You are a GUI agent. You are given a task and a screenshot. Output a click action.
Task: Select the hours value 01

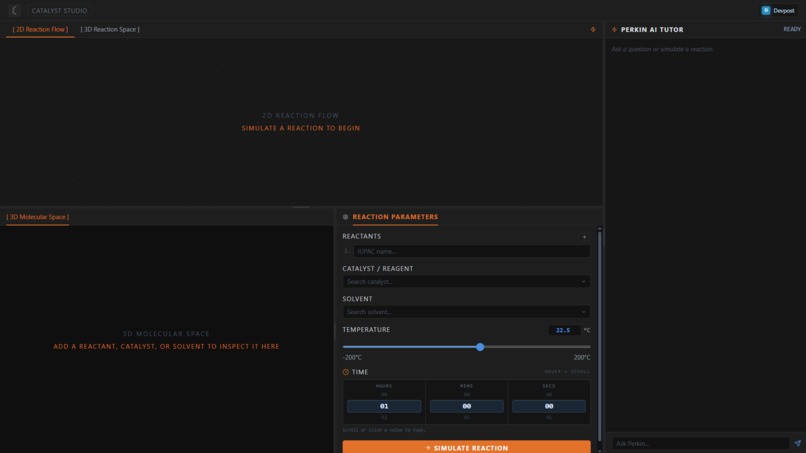click(x=384, y=406)
